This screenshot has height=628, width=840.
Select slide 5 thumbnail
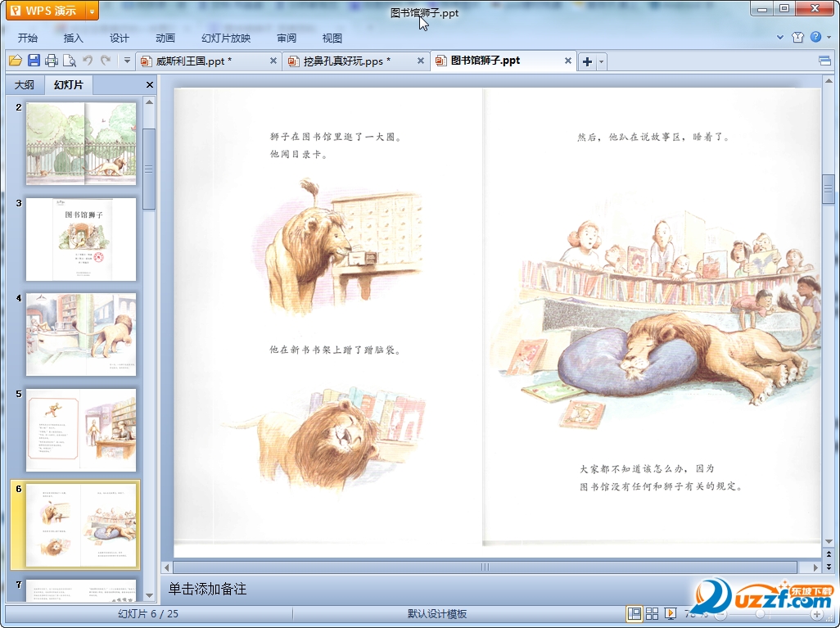[81, 430]
